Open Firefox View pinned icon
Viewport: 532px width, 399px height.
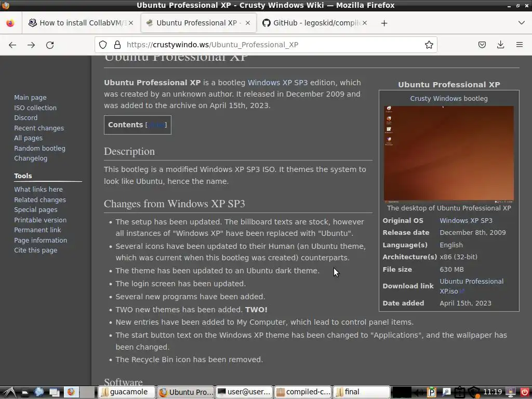click(10, 23)
